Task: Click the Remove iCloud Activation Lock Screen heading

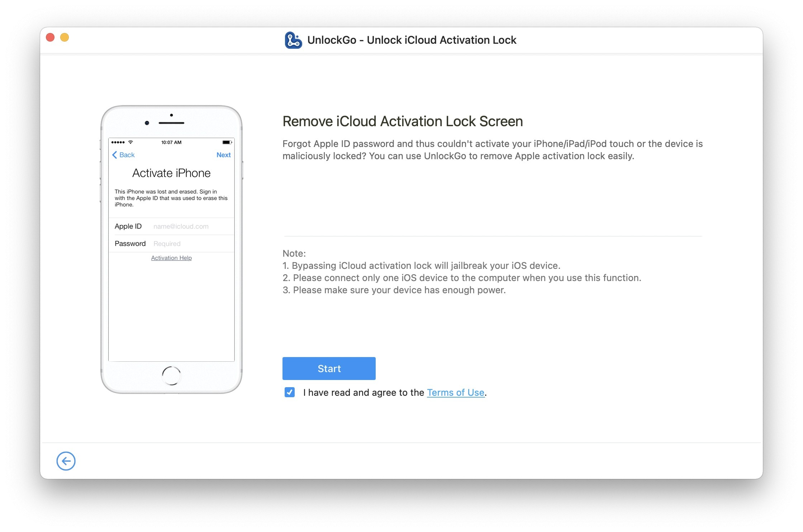Action: click(x=403, y=122)
